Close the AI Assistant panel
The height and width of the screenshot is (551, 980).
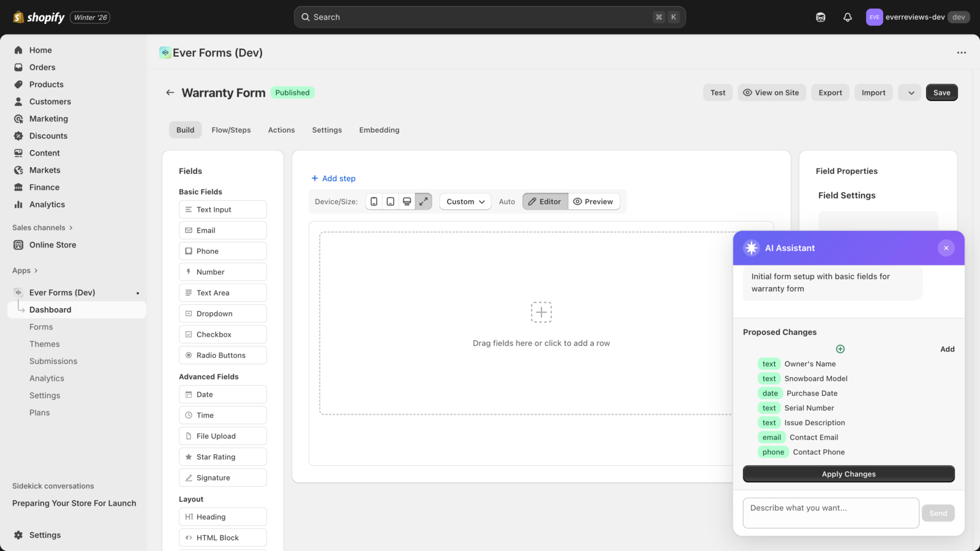click(946, 248)
